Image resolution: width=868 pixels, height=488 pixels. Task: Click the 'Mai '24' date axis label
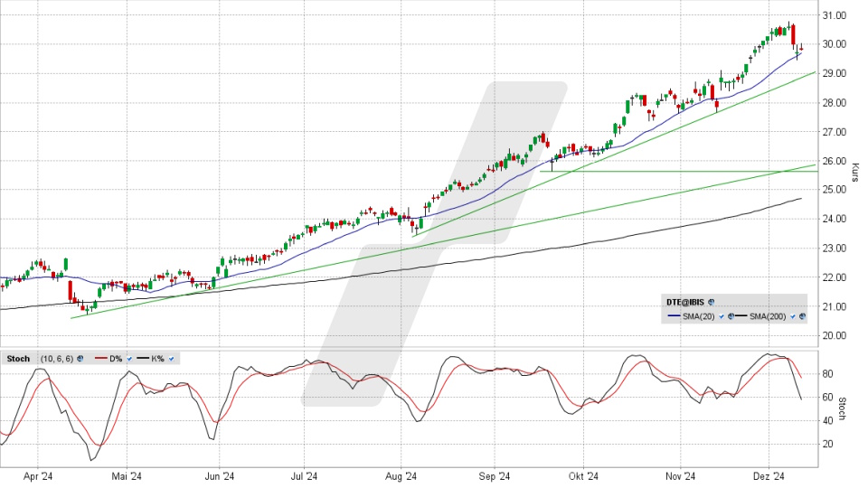[x=127, y=476]
